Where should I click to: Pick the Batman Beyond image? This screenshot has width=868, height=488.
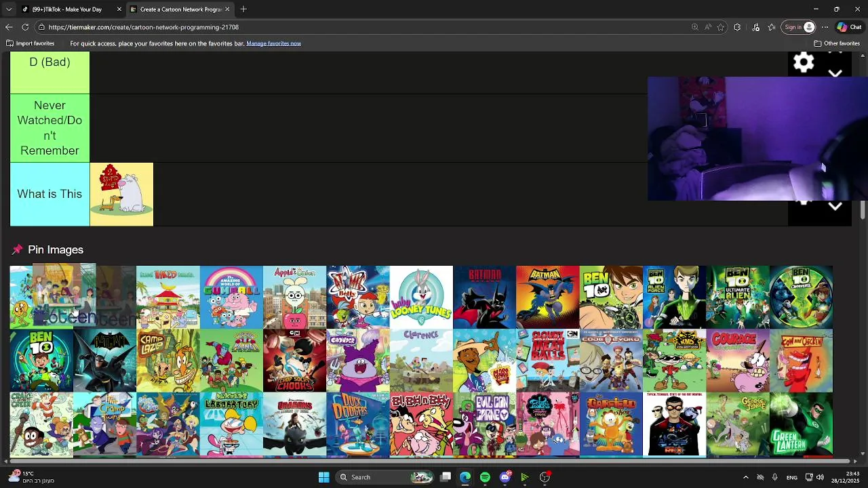[x=484, y=297]
